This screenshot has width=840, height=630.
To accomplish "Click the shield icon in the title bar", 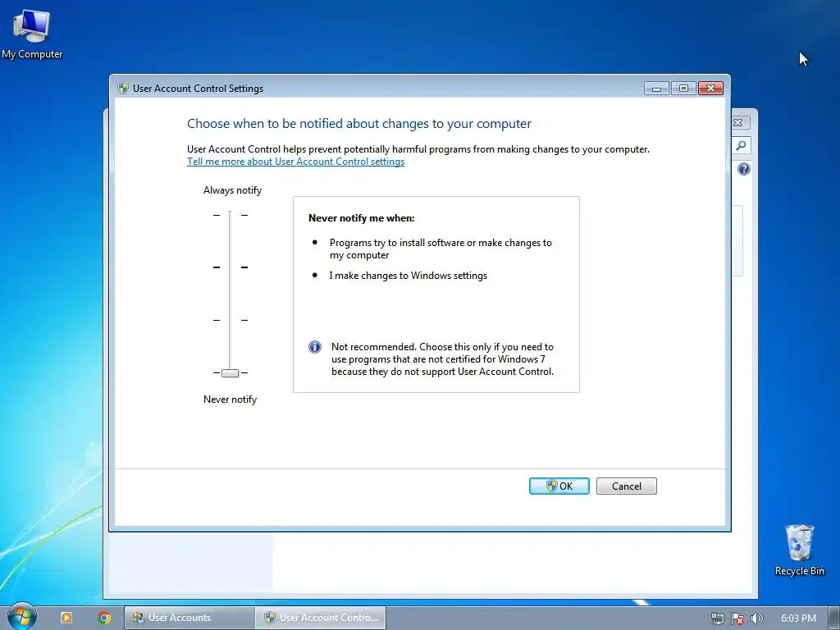I will pyautogui.click(x=123, y=88).
